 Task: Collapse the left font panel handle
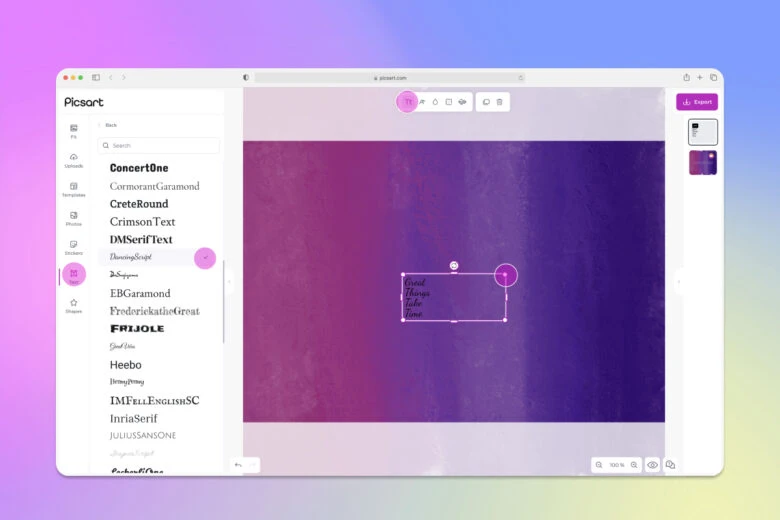pyautogui.click(x=228, y=282)
